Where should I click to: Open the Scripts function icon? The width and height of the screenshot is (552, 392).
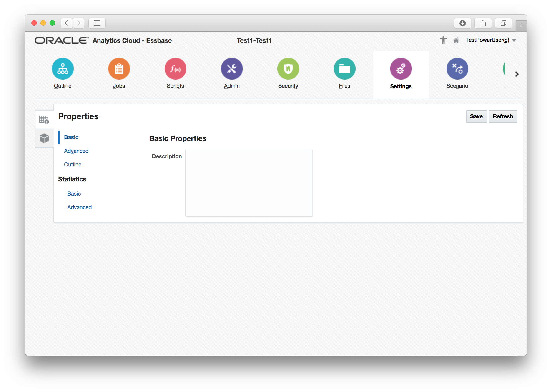(x=175, y=69)
